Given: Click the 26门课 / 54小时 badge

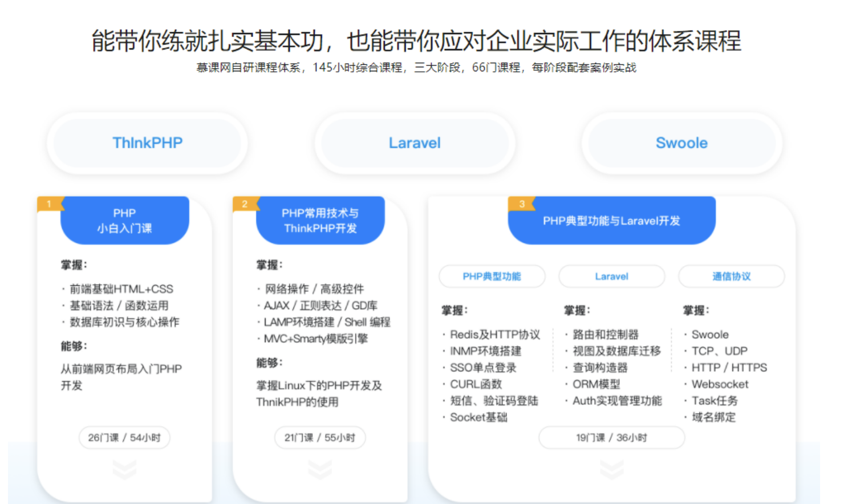Looking at the screenshot, I should (x=124, y=438).
